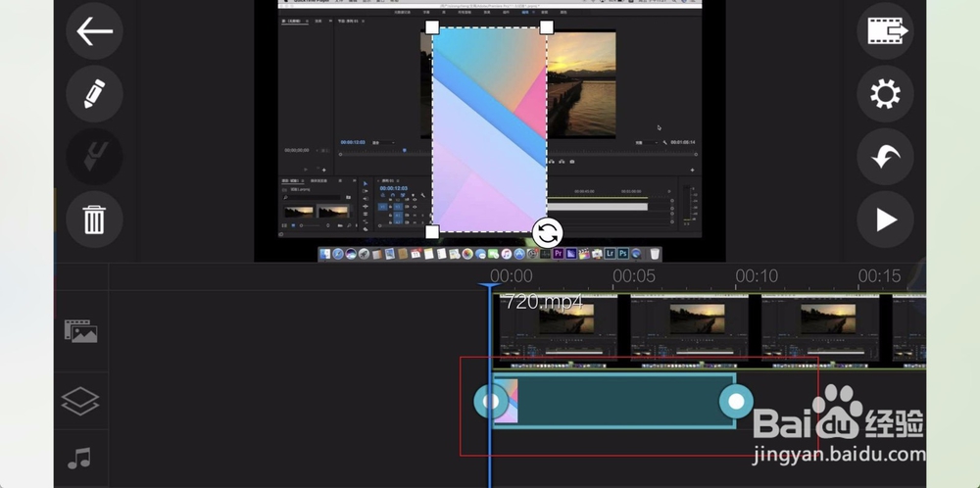The height and width of the screenshot is (488, 980).
Task: Select the 720.mp4 video clip
Action: coord(709,331)
